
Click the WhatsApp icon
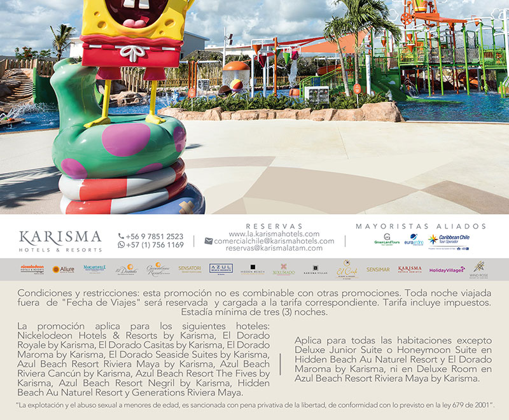(x=121, y=245)
